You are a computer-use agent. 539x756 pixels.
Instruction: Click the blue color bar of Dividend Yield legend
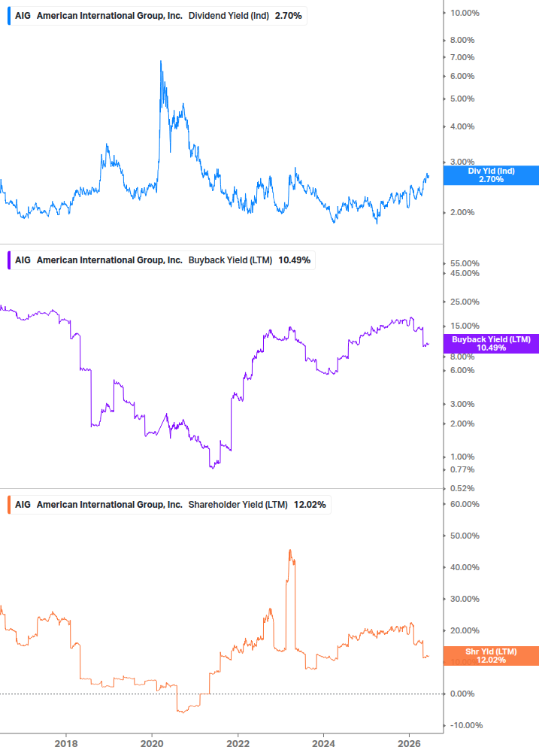point(9,16)
